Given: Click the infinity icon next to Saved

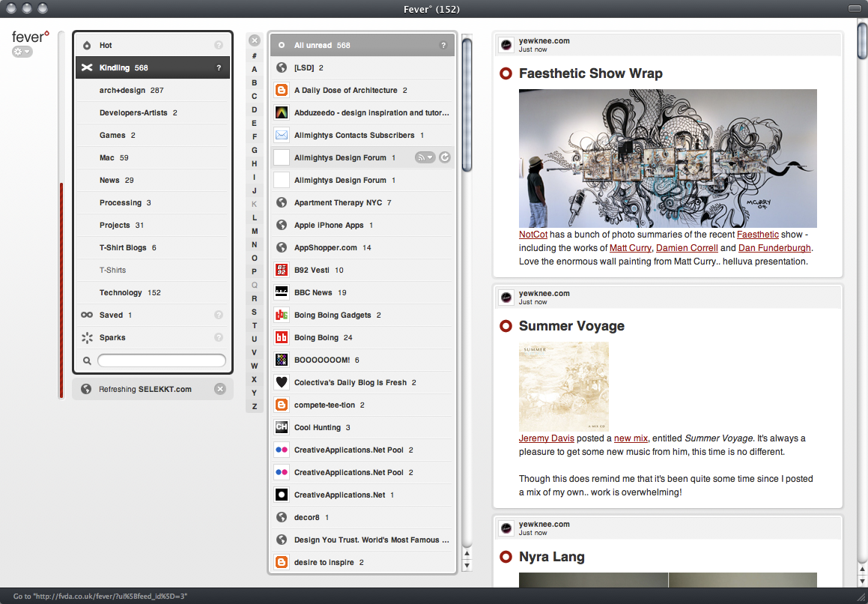Looking at the screenshot, I should (x=86, y=315).
